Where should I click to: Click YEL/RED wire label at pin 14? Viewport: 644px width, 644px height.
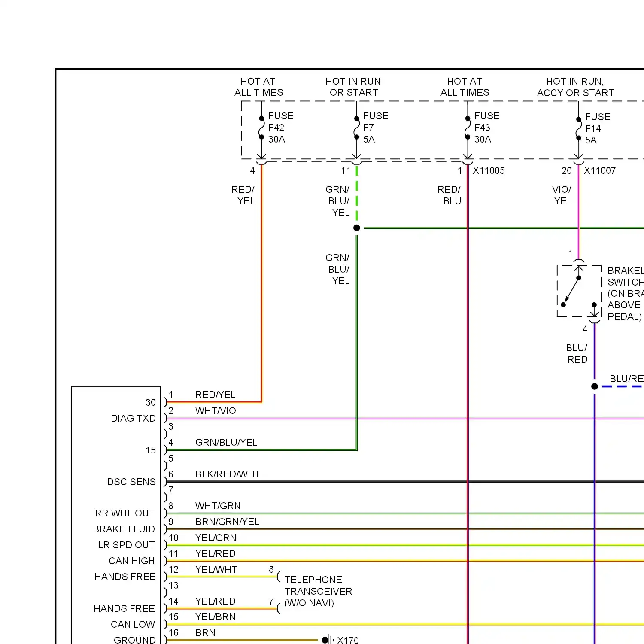pos(216,601)
